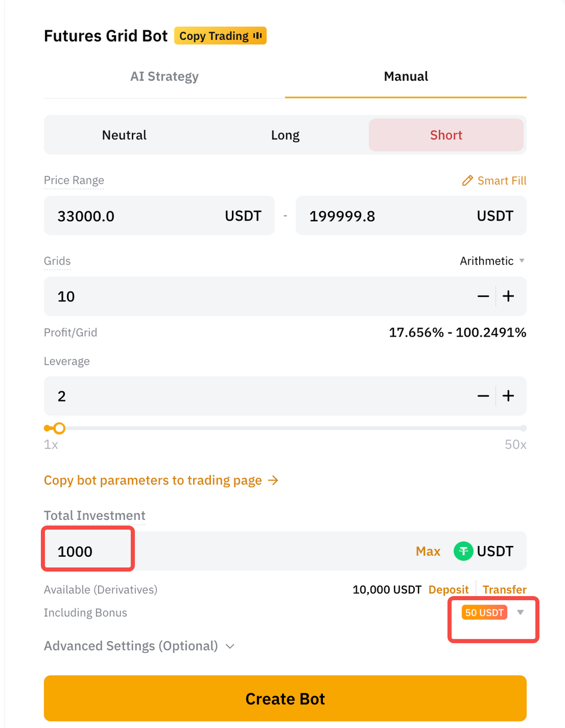Expand the Advanced Settings (Optional) section

point(139,646)
